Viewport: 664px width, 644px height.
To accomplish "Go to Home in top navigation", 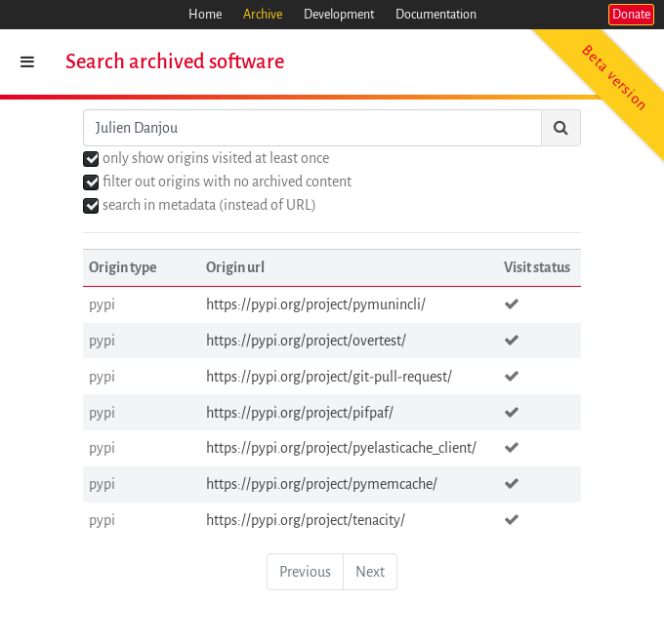I will click(205, 15).
